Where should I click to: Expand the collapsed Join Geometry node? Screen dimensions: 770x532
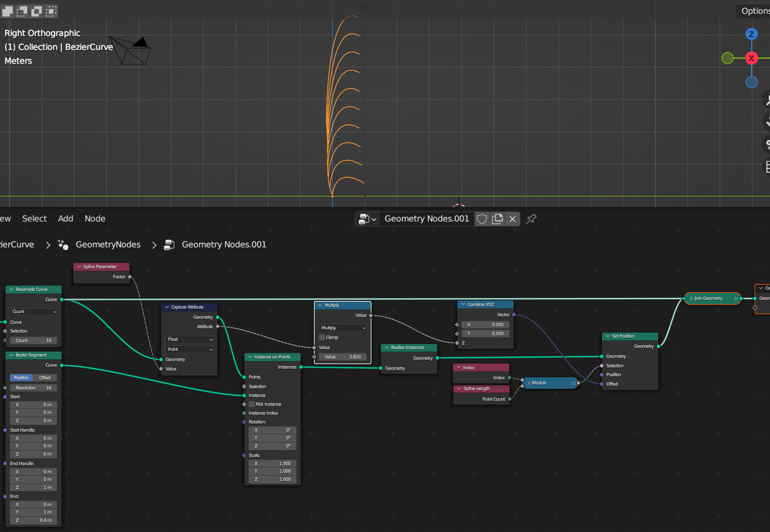[x=691, y=299]
